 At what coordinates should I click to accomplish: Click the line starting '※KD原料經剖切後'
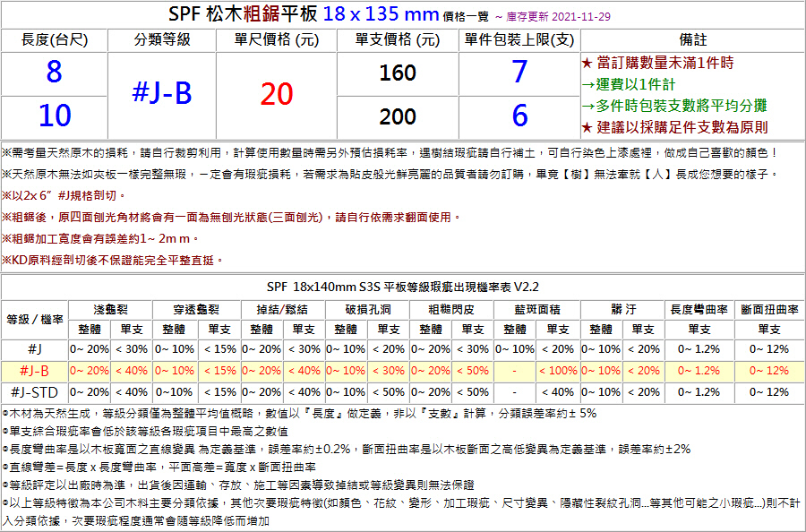pyautogui.click(x=113, y=260)
